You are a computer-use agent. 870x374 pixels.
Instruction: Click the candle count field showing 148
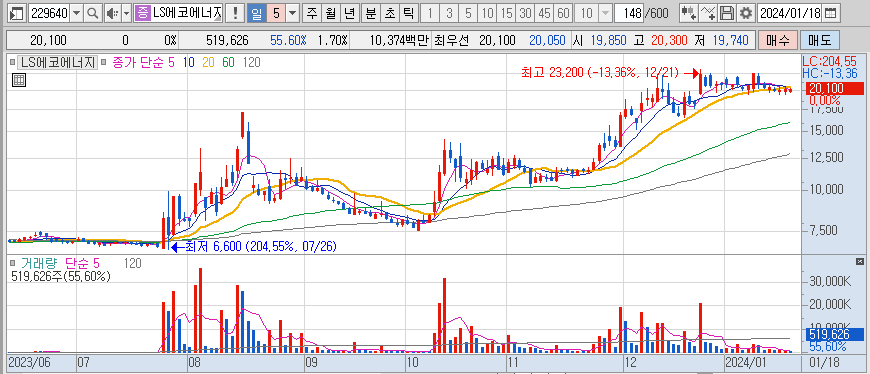click(x=629, y=13)
